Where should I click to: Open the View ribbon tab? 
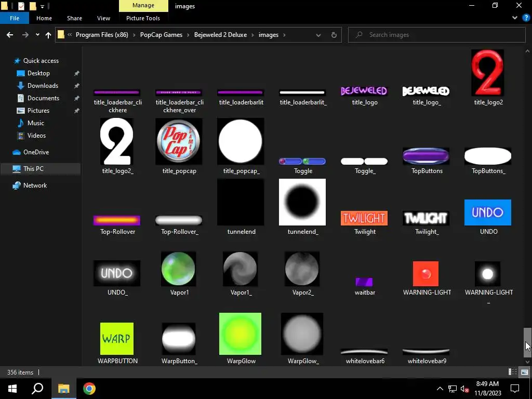(x=103, y=18)
